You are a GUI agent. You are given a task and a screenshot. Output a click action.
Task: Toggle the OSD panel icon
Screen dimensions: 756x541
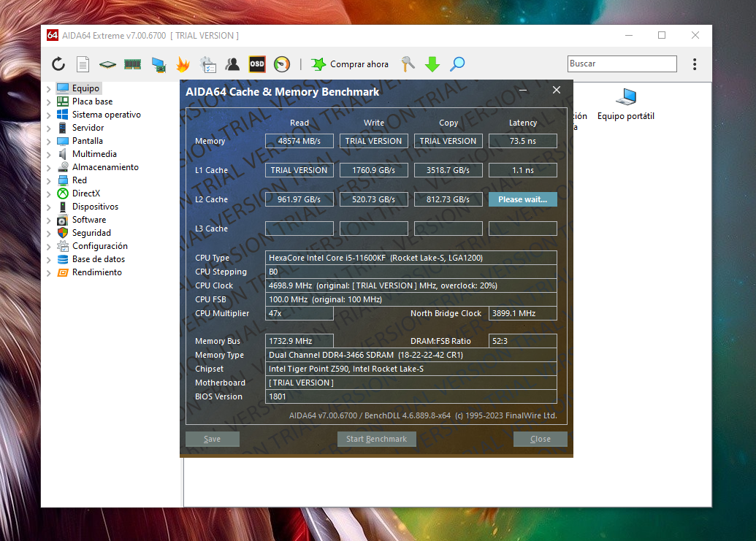click(257, 64)
